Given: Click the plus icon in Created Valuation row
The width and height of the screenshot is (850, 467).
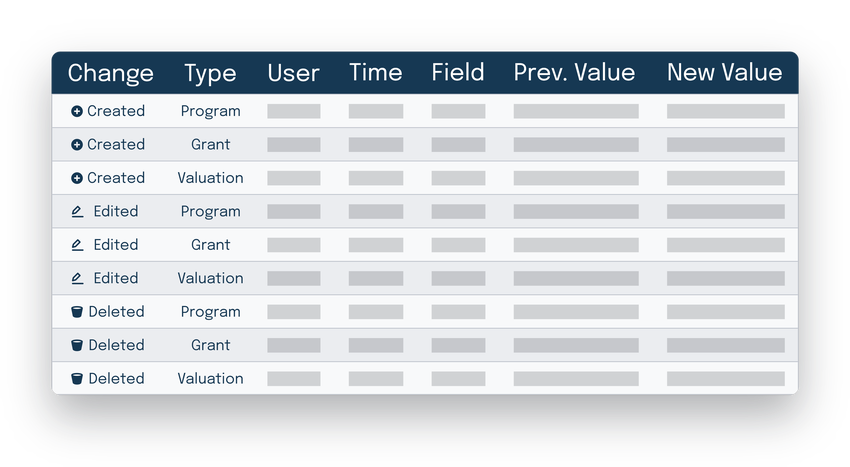Looking at the screenshot, I should (77, 179).
